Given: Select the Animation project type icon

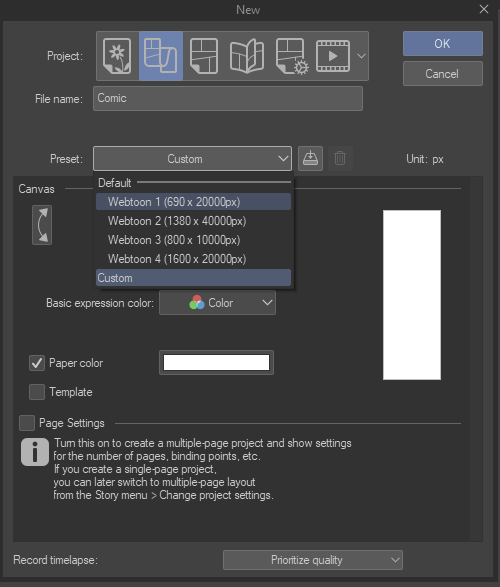Looking at the screenshot, I should click(x=333, y=56).
